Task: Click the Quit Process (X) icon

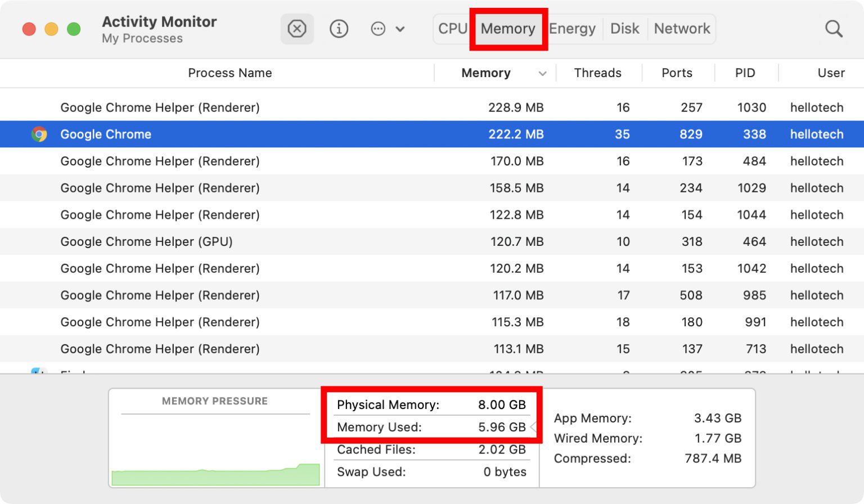Action: tap(297, 29)
